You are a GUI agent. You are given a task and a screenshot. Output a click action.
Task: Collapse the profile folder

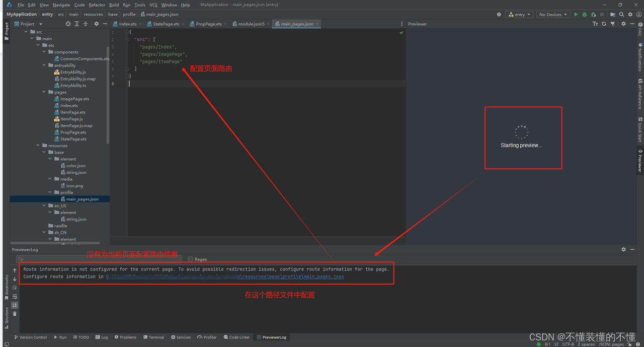[50, 192]
